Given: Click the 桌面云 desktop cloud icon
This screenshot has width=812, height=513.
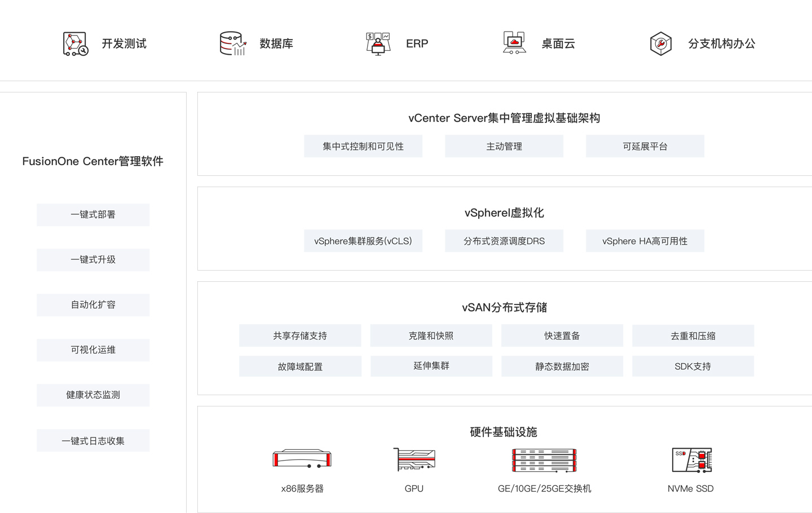Looking at the screenshot, I should pos(514,43).
